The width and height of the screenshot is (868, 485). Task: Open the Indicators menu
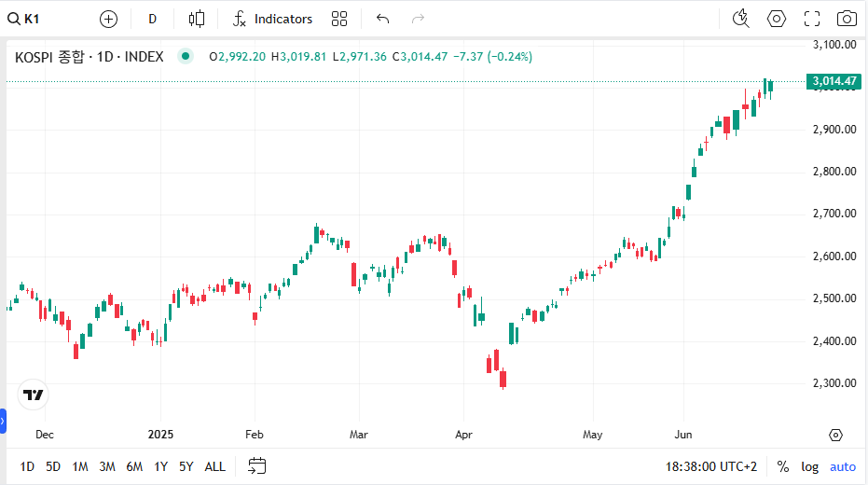272,19
